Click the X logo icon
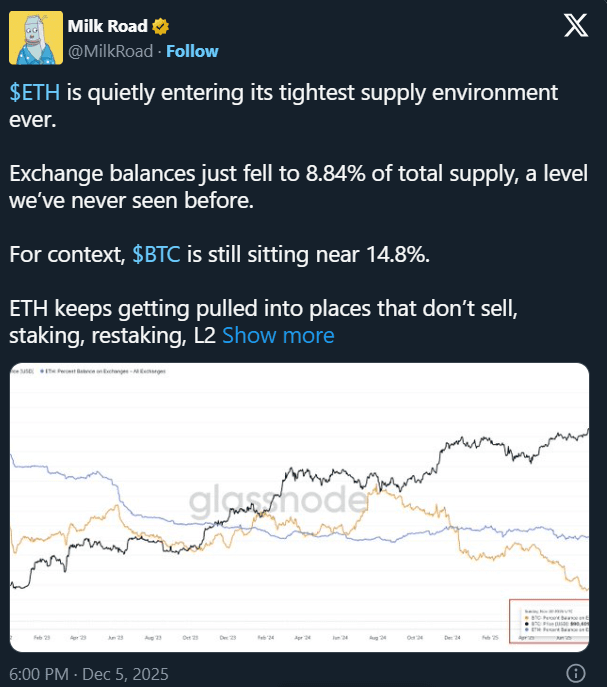Image resolution: width=607 pixels, height=687 pixels. coord(575,28)
